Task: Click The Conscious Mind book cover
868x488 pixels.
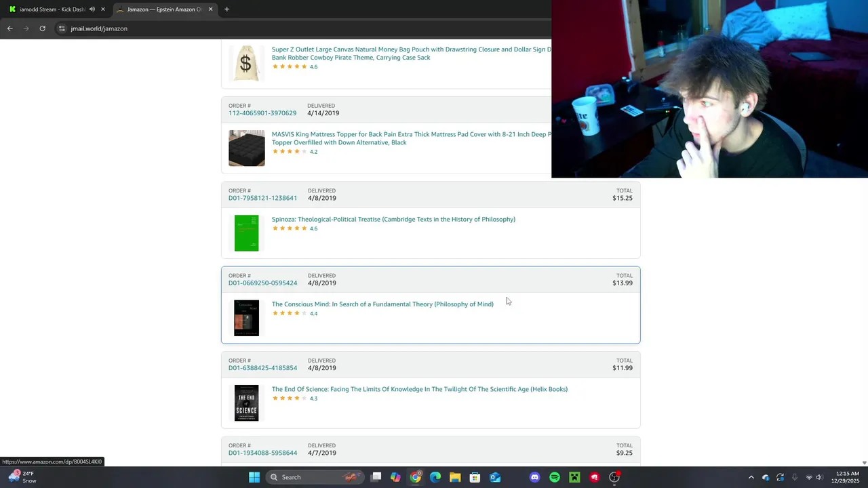Action: click(x=246, y=318)
